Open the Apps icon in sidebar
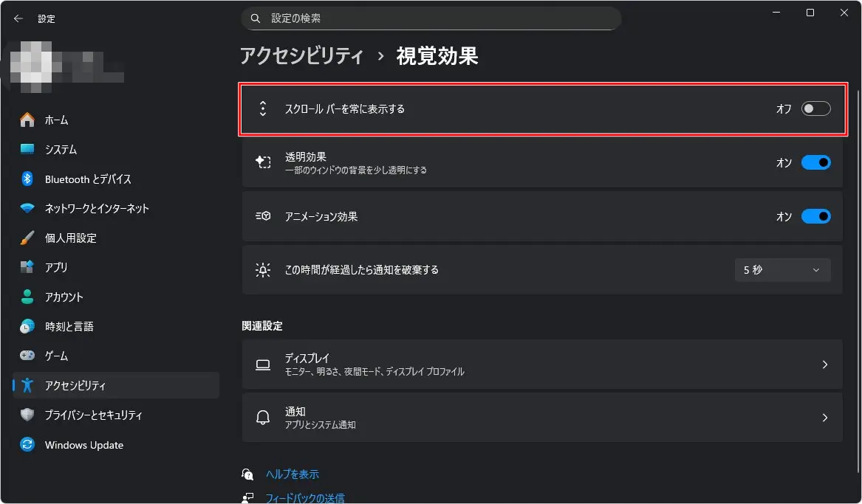 coord(27,267)
